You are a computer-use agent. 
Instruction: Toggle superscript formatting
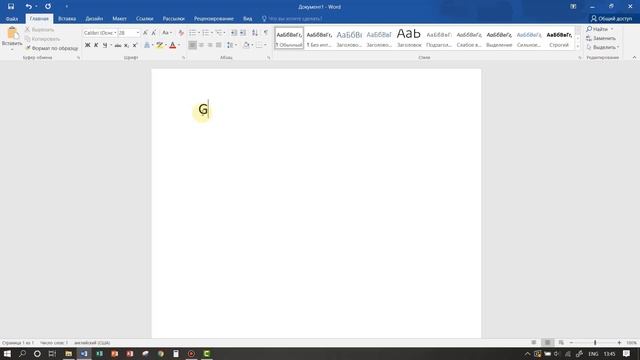pos(135,45)
